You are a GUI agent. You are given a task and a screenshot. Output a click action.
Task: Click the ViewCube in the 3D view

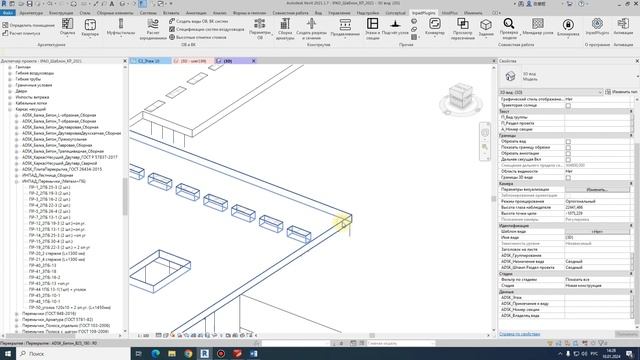[x=461, y=97]
